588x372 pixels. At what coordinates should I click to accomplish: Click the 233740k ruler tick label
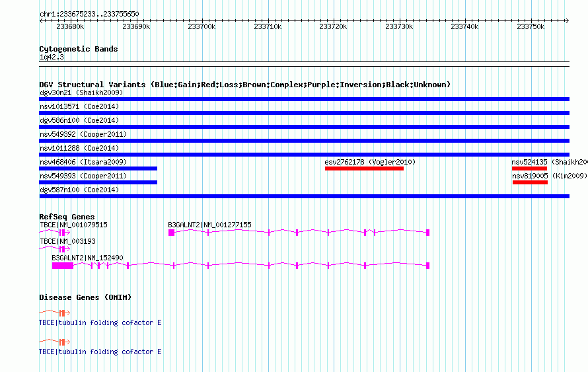464,26
